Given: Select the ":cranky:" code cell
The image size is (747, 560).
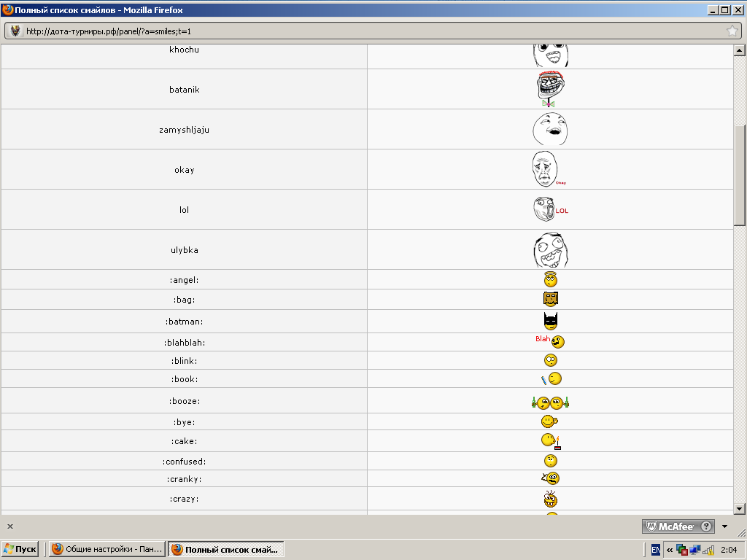Looking at the screenshot, I should coord(184,479).
